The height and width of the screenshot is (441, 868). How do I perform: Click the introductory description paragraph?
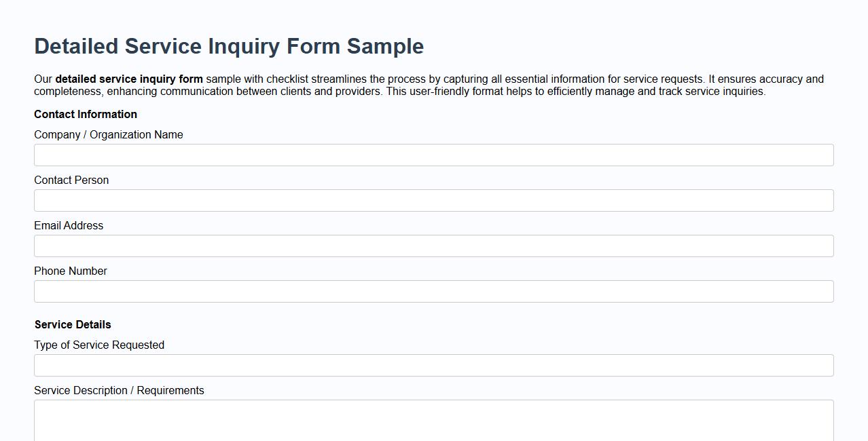pos(428,85)
